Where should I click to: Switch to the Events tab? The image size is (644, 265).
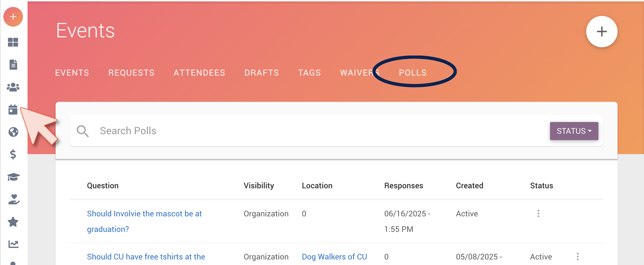pyautogui.click(x=72, y=73)
